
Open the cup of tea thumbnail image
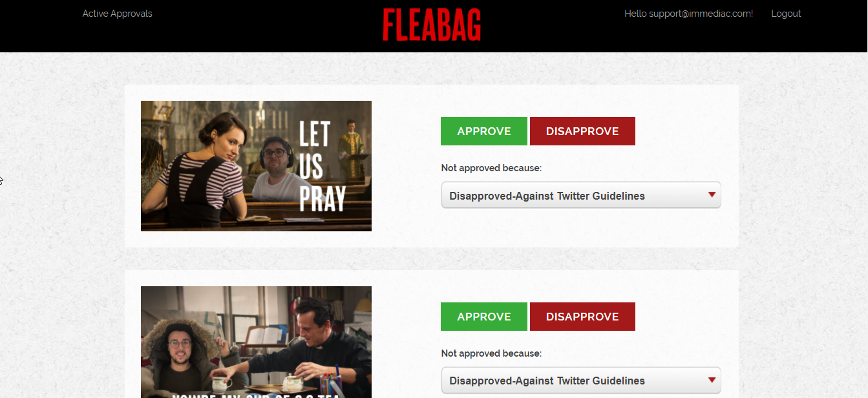click(256, 342)
